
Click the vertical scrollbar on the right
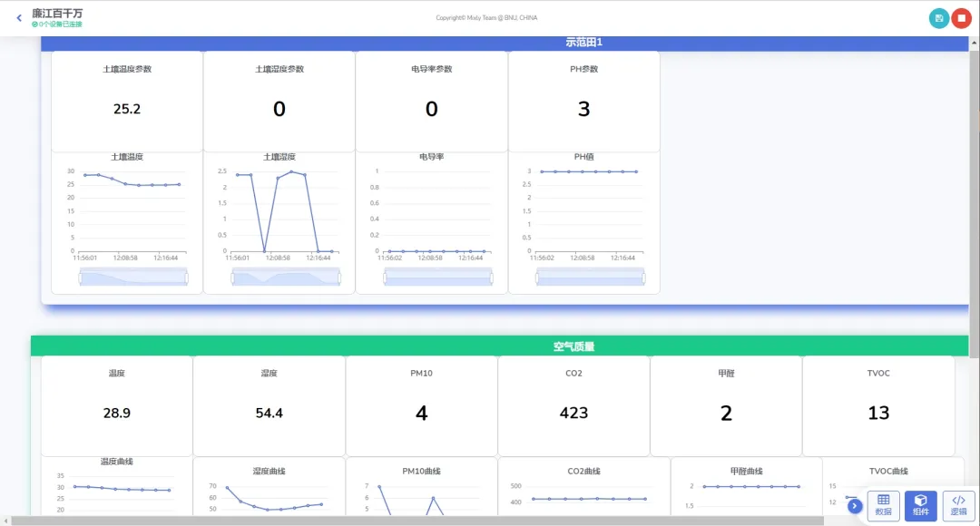pos(975,181)
